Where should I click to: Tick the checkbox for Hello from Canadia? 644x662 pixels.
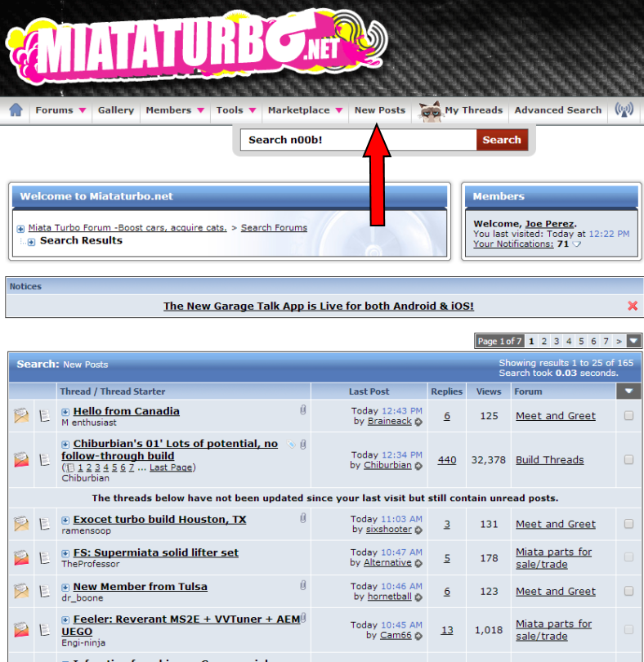click(x=628, y=415)
